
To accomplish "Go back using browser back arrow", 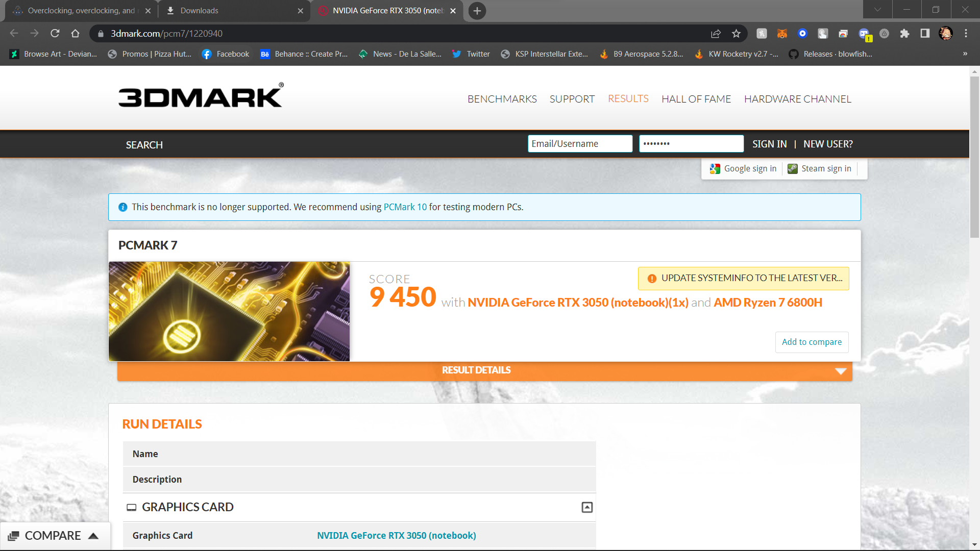I will 14,33.
